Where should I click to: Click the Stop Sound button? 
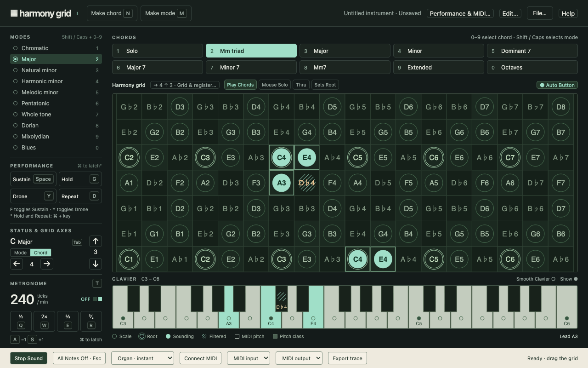(x=28, y=358)
